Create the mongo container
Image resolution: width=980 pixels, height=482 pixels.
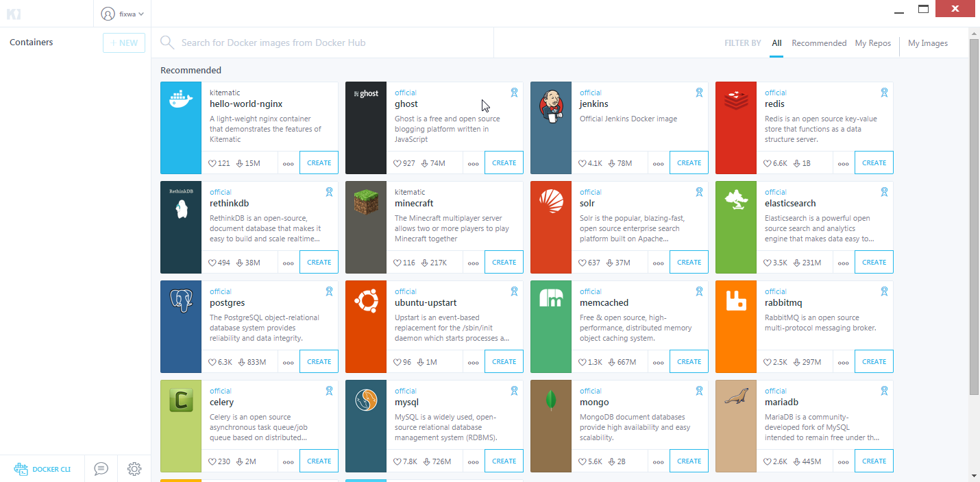(x=689, y=461)
